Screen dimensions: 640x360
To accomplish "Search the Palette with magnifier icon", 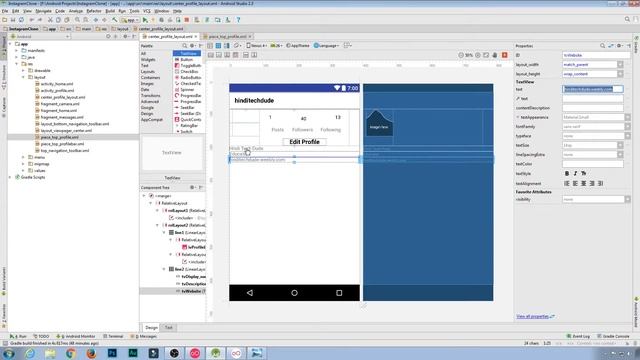I will tap(184, 46).
